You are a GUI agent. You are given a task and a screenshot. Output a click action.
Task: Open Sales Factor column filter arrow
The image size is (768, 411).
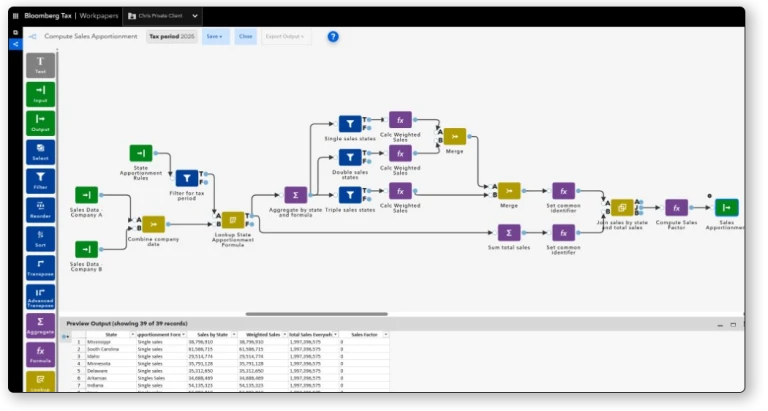(385, 335)
